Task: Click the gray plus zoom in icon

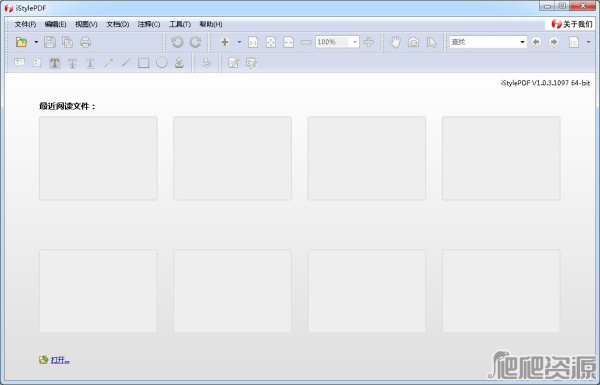Action: (368, 42)
